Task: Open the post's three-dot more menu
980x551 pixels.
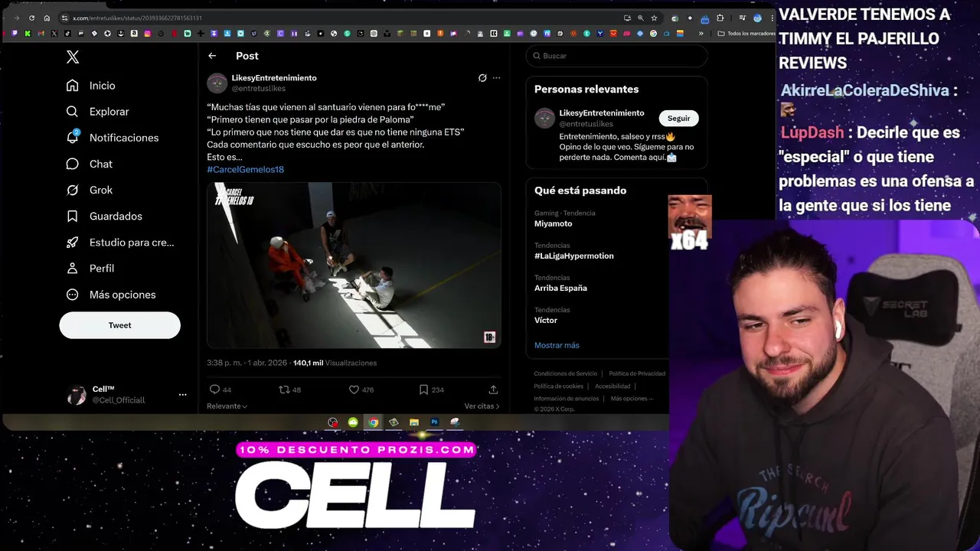Action: [496, 78]
